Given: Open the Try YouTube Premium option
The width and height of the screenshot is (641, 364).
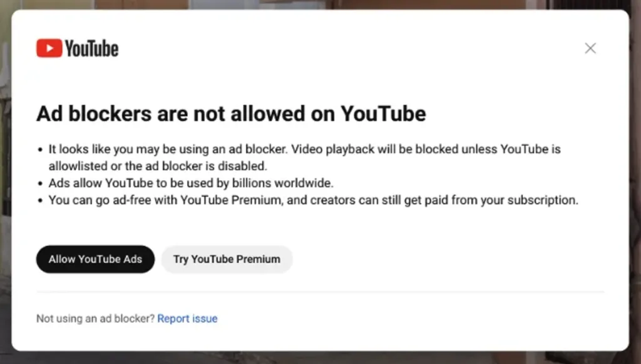Looking at the screenshot, I should point(227,259).
